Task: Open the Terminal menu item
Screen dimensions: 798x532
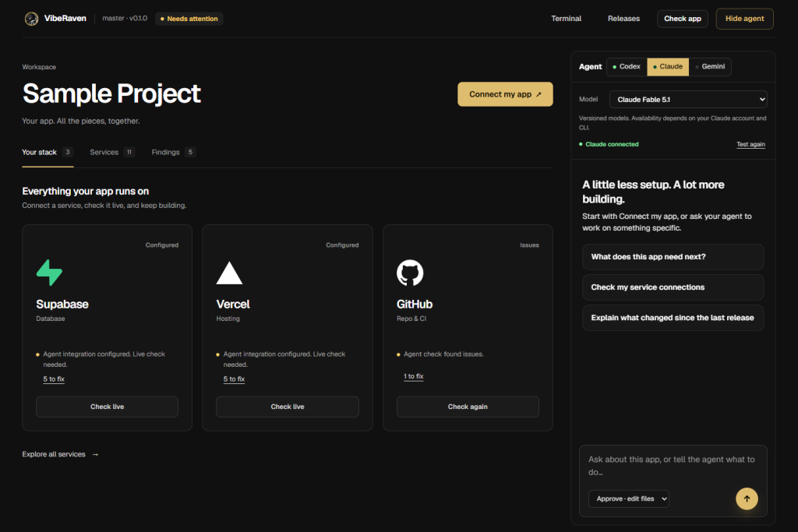Action: coord(566,19)
